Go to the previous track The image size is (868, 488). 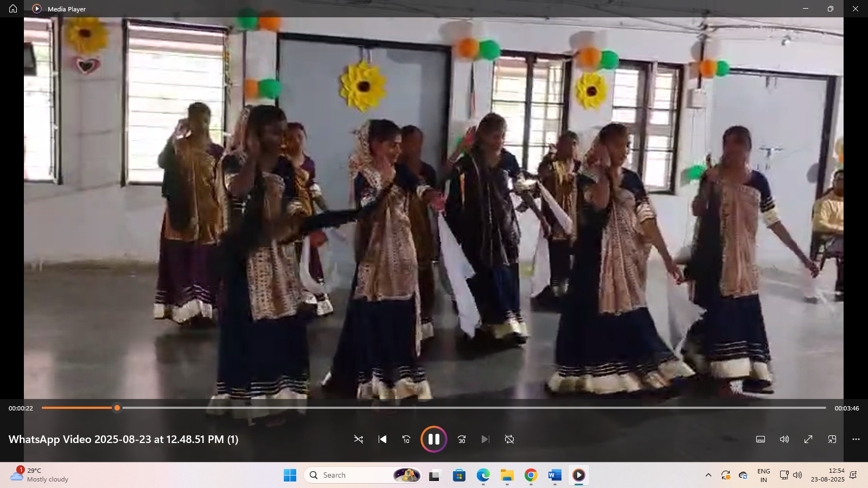click(382, 439)
